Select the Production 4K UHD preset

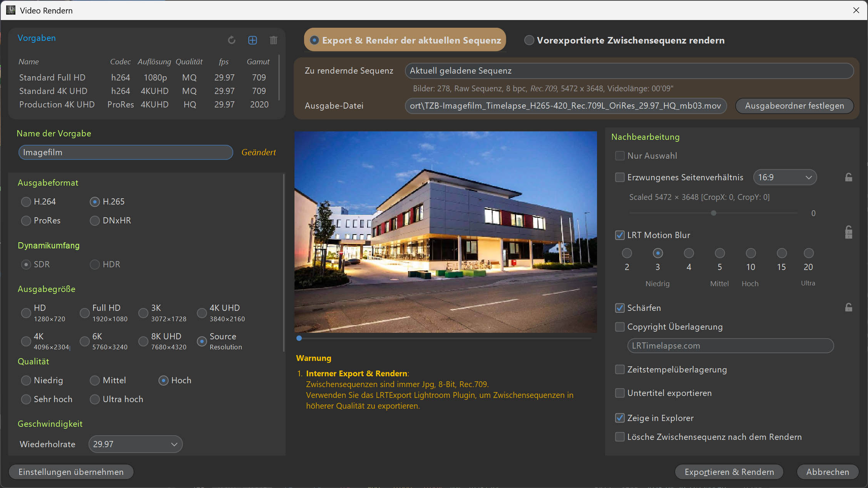click(57, 105)
